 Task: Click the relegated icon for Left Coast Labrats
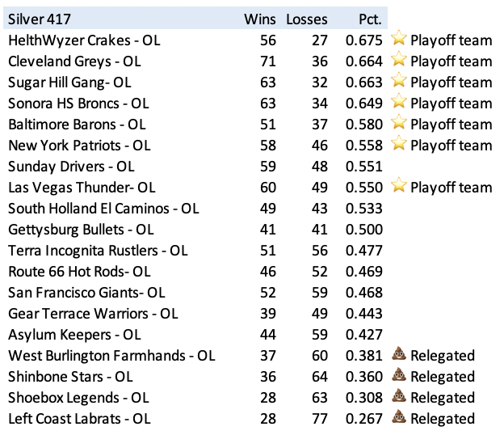(399, 418)
